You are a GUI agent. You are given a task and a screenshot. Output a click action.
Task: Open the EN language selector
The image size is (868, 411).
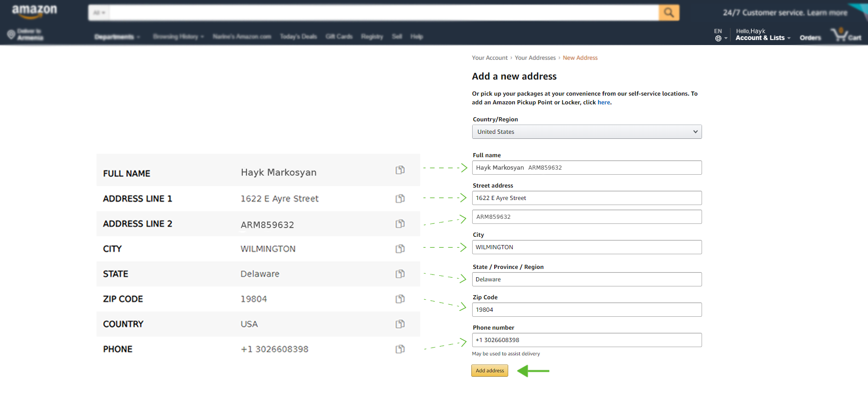(720, 35)
